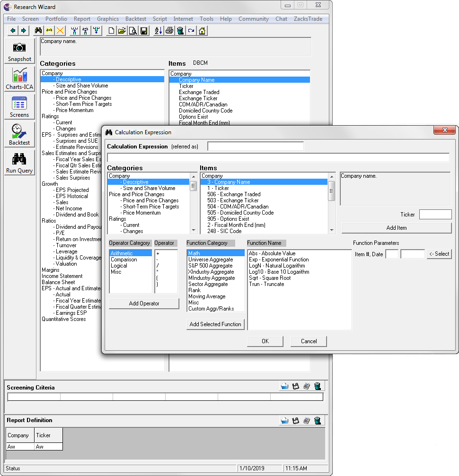Viewport: 459px width, 476px height.
Task: Click the floppy disk save toolbar icon
Action: (x=144, y=31)
